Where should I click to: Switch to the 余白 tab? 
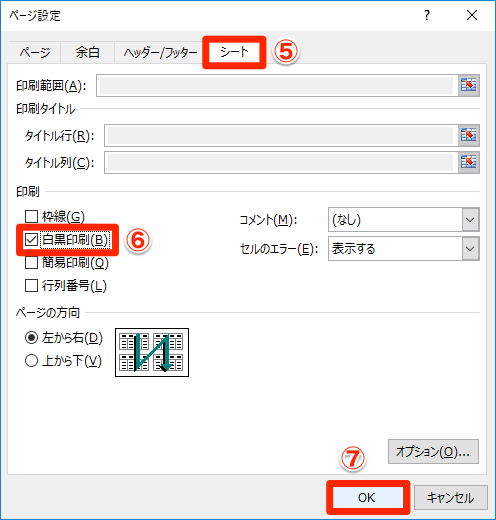88,52
